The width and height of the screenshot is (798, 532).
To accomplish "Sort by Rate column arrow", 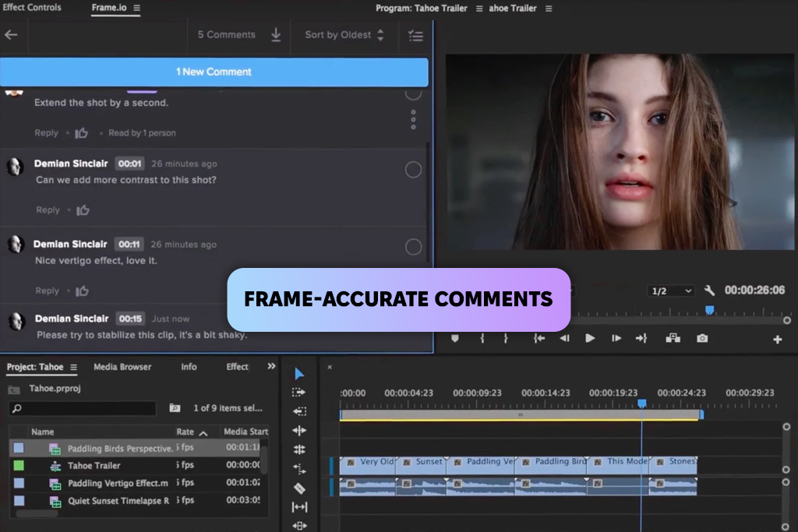I will click(x=203, y=433).
